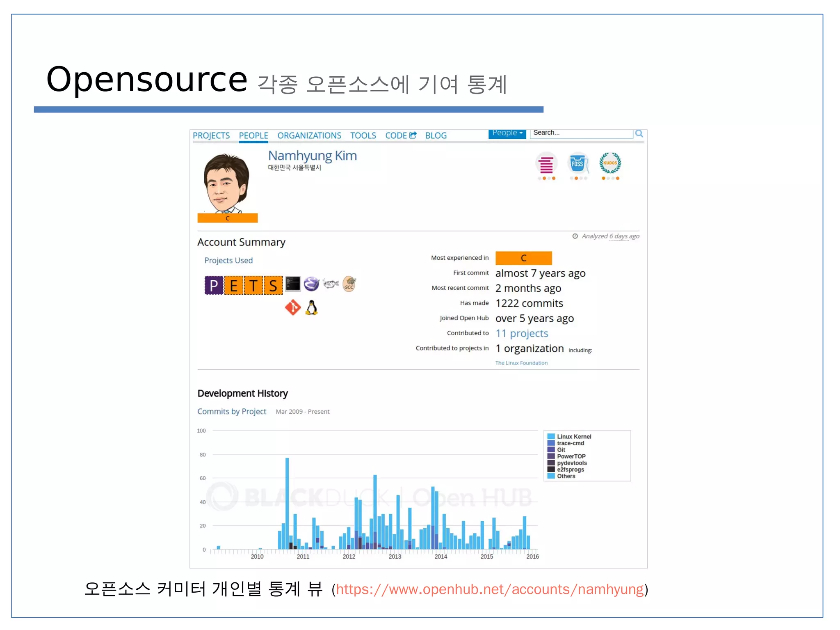840x630 pixels.
Task: Open the orange S project icon
Action: click(x=273, y=285)
